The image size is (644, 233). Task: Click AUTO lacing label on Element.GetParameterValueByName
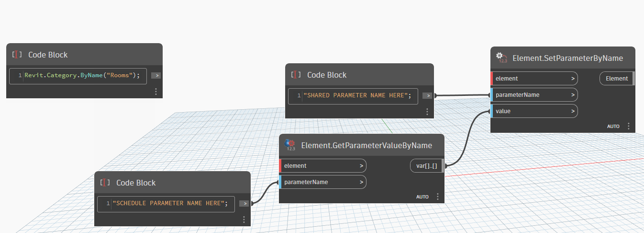[x=422, y=197]
